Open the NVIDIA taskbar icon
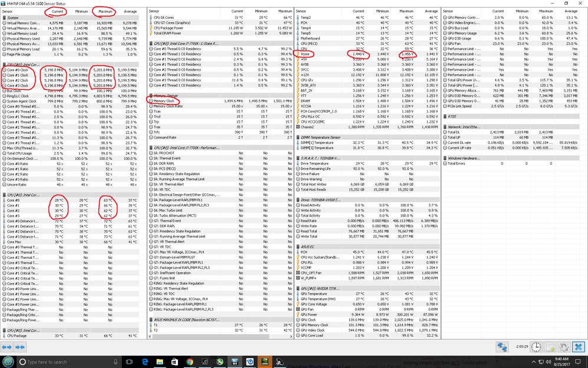The height and width of the screenshot is (368, 588). click(x=265, y=362)
